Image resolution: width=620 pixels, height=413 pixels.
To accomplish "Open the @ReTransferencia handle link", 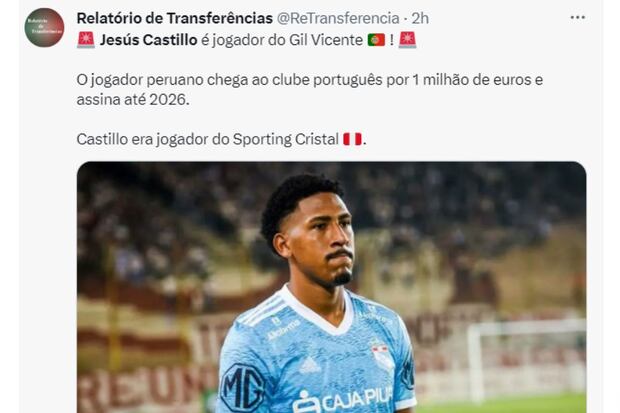I will click(x=338, y=18).
